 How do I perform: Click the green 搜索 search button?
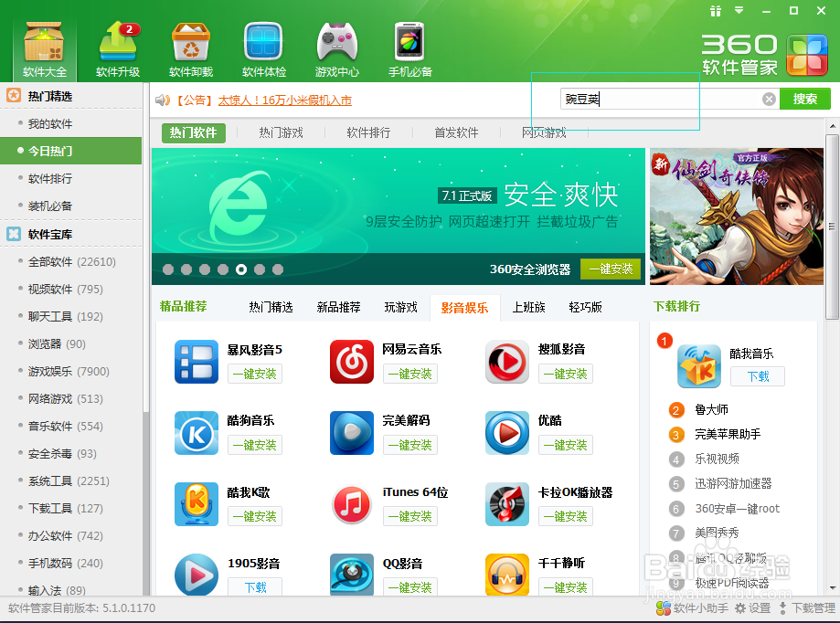[x=804, y=99]
